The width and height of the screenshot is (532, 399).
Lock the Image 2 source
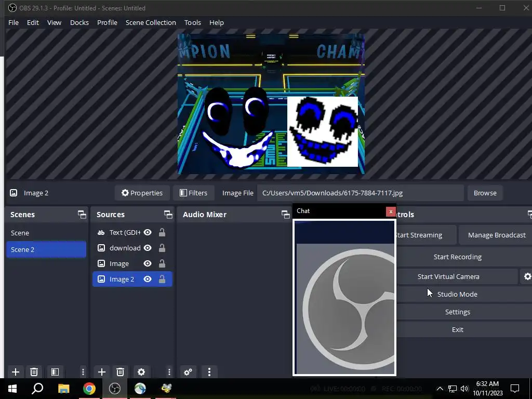(162, 279)
